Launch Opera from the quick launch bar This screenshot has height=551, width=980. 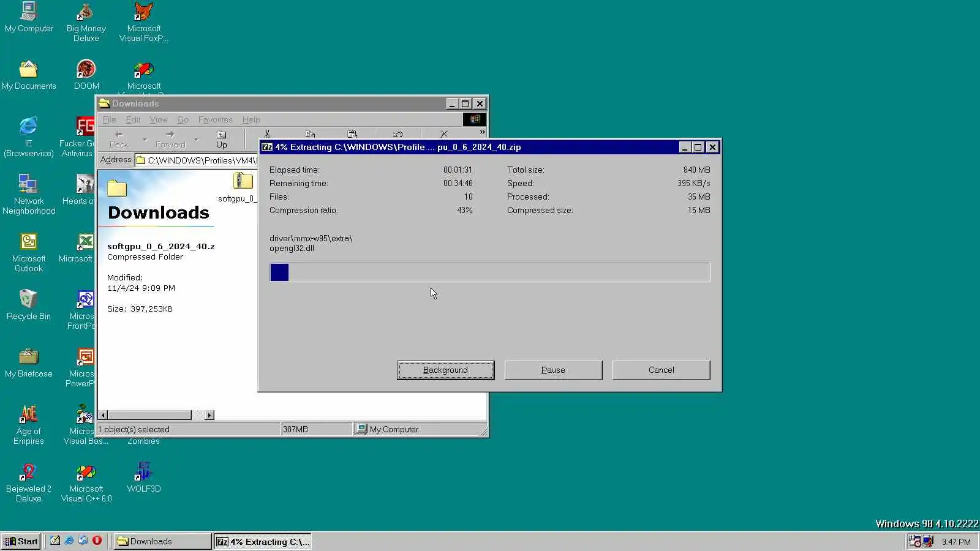(97, 541)
